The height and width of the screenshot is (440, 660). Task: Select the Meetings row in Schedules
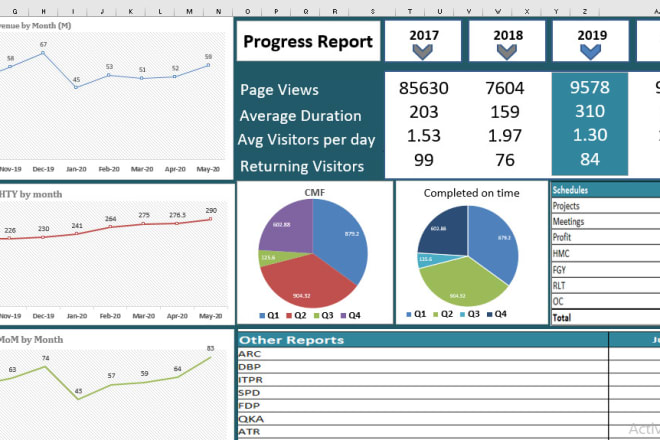coord(606,221)
